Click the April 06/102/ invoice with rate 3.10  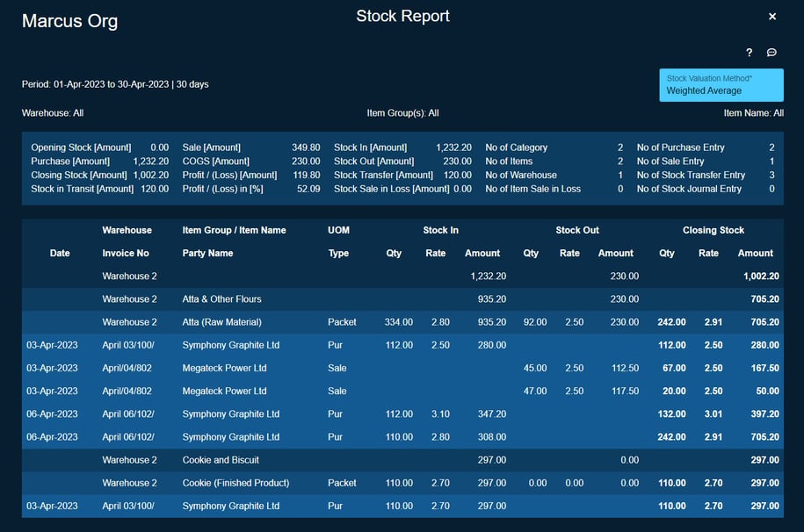coord(128,413)
